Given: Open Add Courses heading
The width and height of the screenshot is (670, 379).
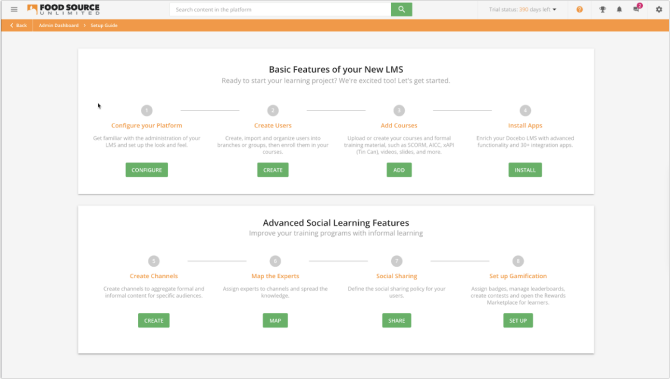Looking at the screenshot, I should (x=399, y=126).
